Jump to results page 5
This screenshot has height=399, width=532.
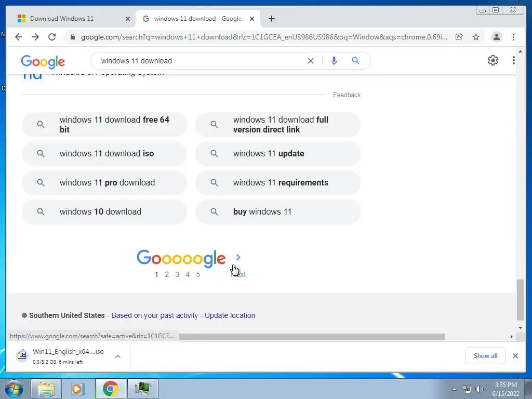pyautogui.click(x=198, y=274)
